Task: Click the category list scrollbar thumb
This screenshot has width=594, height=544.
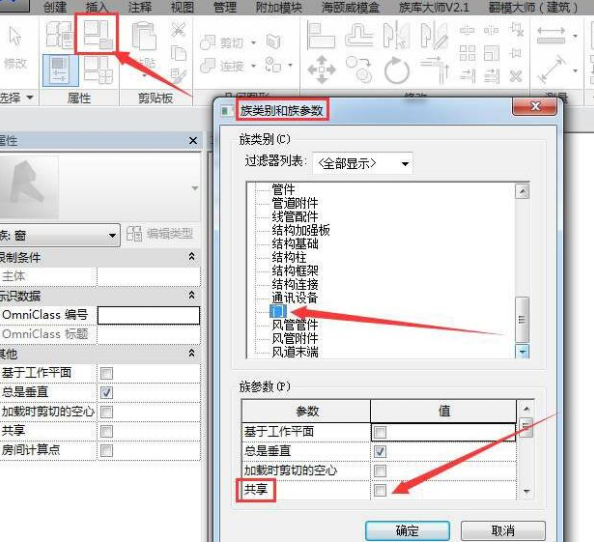Action: coord(522,319)
